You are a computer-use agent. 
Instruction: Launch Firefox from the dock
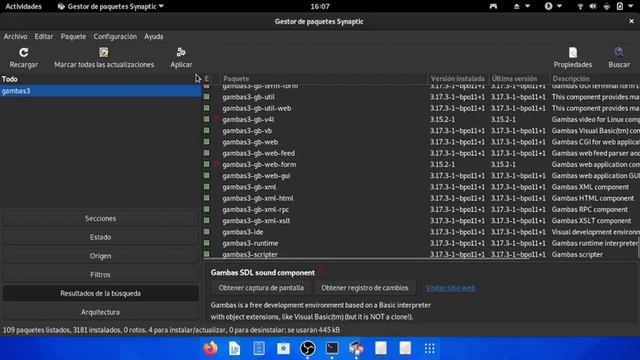211,348
